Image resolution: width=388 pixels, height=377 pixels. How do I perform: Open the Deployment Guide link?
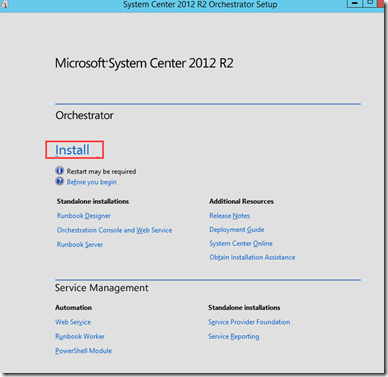(237, 230)
